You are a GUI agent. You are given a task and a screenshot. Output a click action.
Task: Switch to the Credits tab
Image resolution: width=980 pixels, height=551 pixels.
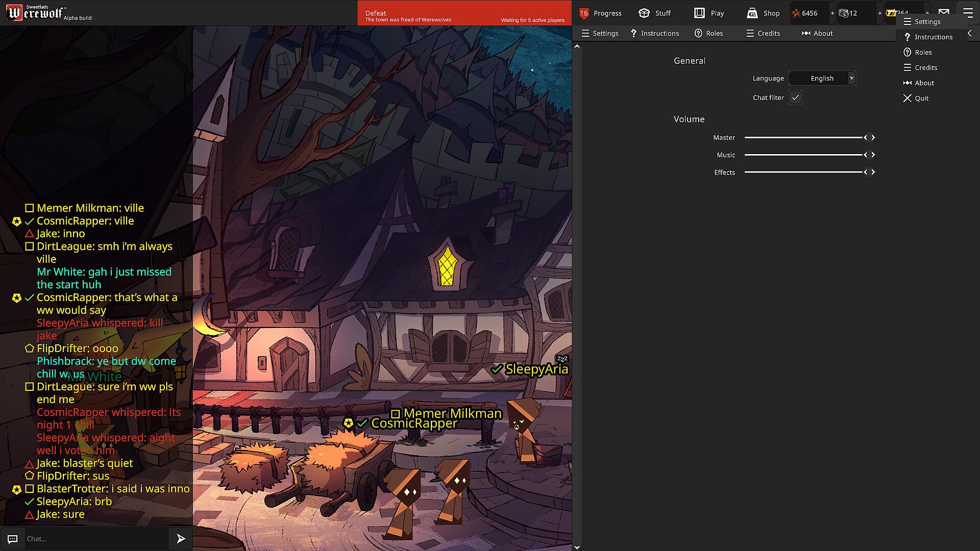(763, 33)
